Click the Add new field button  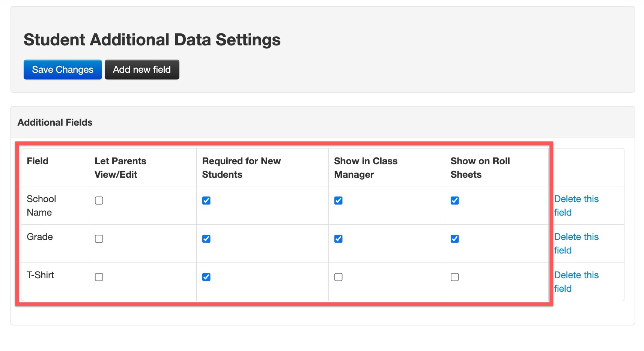pyautogui.click(x=142, y=69)
